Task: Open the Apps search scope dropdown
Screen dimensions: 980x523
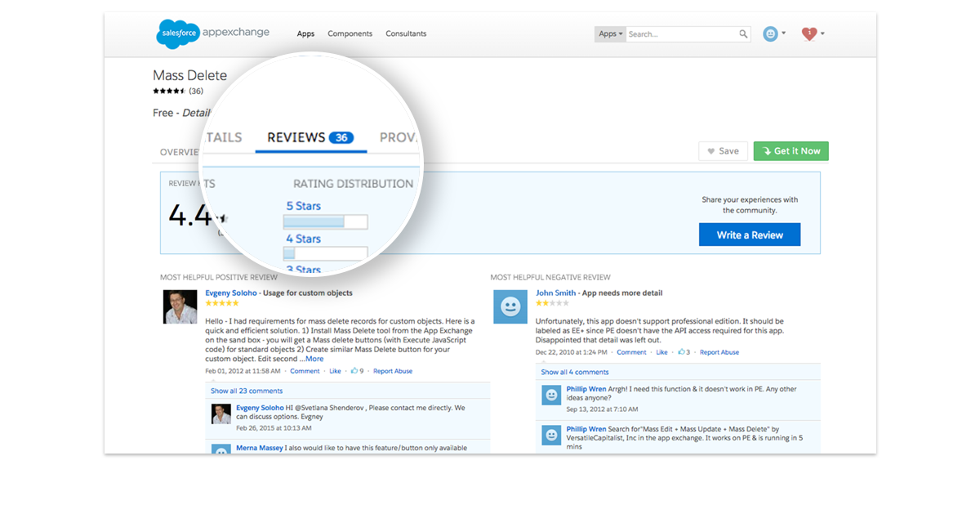Action: coord(611,34)
